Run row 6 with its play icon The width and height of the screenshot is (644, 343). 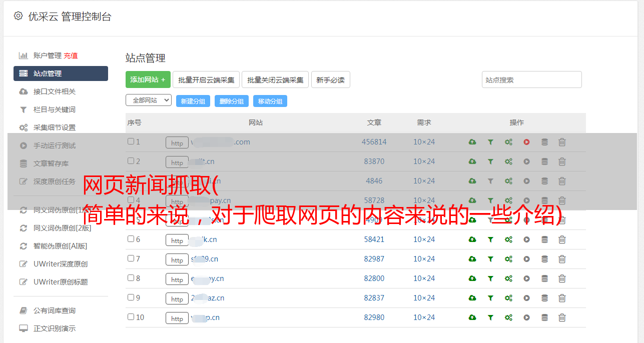[526, 239]
